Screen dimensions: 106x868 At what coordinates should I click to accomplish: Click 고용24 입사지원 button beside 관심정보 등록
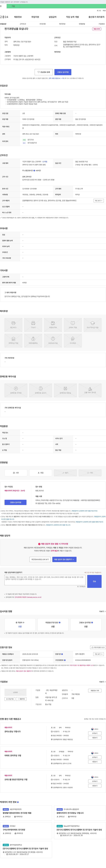point(63,72)
